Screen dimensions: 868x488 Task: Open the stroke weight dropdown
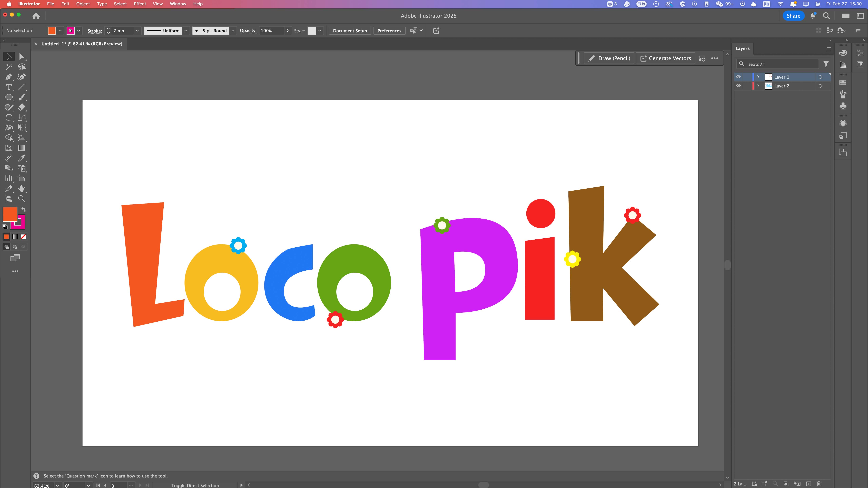click(137, 31)
